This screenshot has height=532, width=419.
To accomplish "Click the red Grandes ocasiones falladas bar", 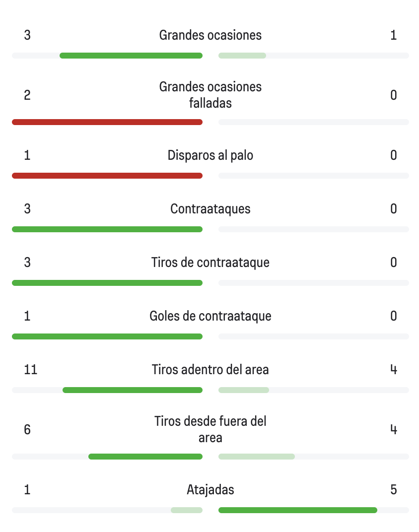I will tap(107, 122).
